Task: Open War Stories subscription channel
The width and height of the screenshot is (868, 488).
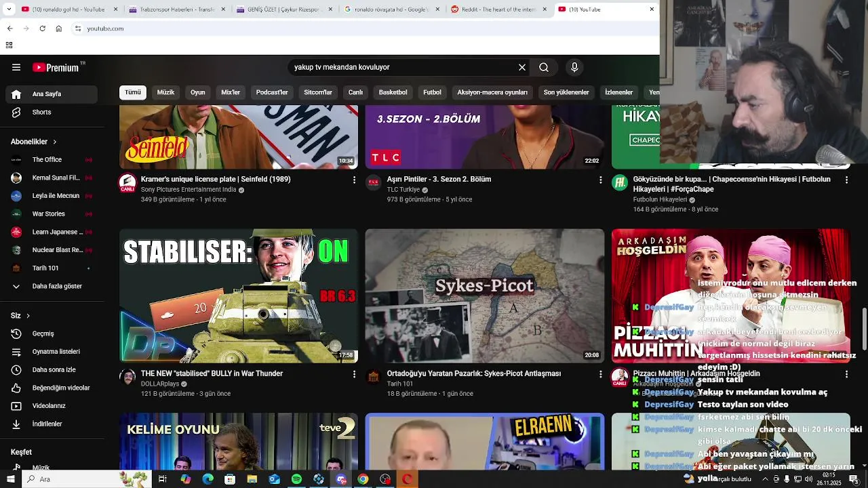Action: pos(52,214)
